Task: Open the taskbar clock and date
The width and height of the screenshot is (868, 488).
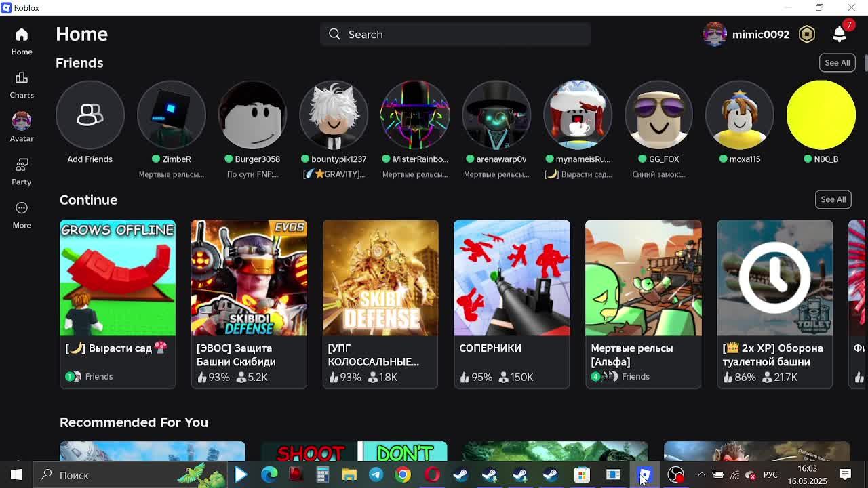Action: (x=808, y=474)
